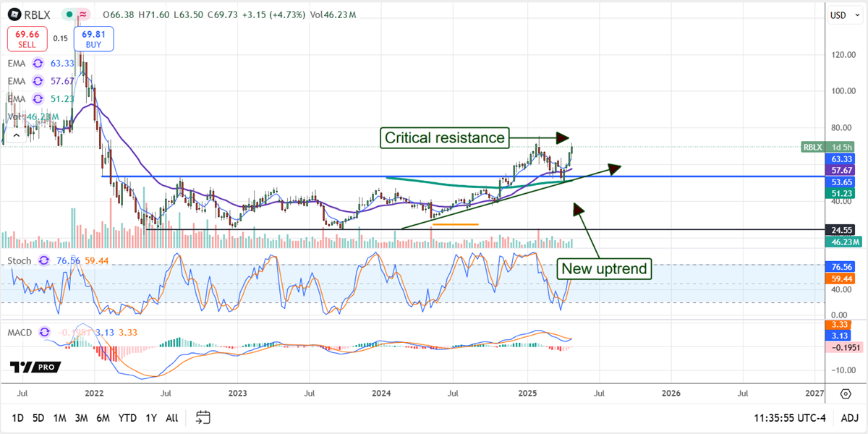Screen dimensions: 868x434
Task: Click the pink approximate-data status icon
Action: click(x=83, y=14)
